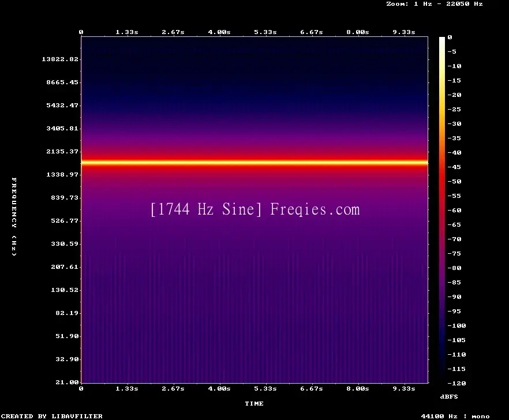Click the 8665.45 frequency label
This screenshot has height=420, width=509.
click(x=62, y=82)
